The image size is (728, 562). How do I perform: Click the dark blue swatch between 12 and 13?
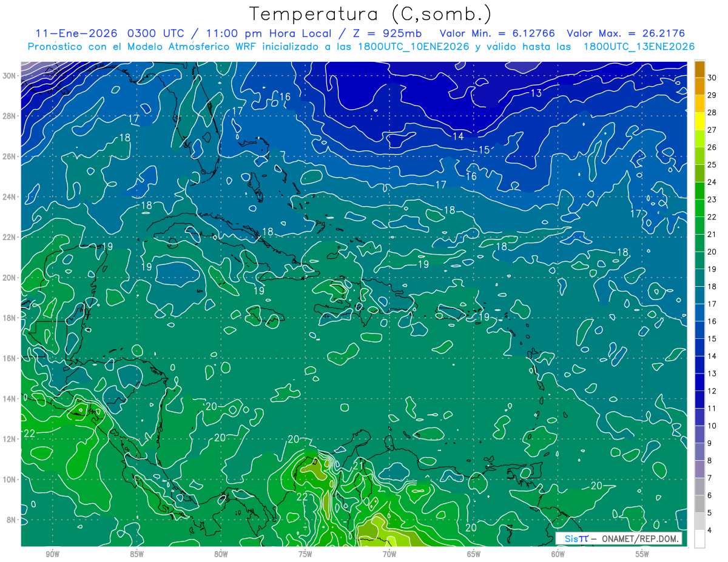(x=699, y=383)
